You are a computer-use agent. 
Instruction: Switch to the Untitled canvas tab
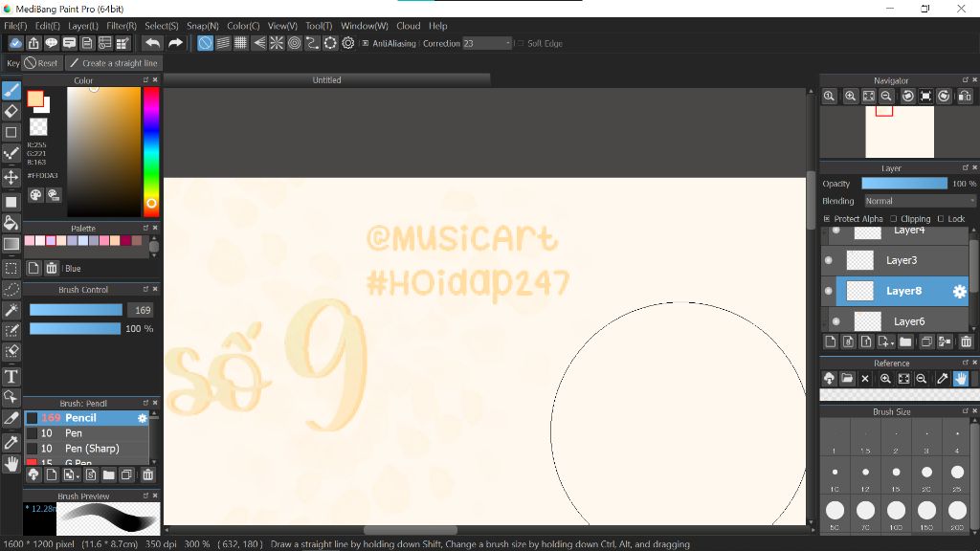[327, 80]
